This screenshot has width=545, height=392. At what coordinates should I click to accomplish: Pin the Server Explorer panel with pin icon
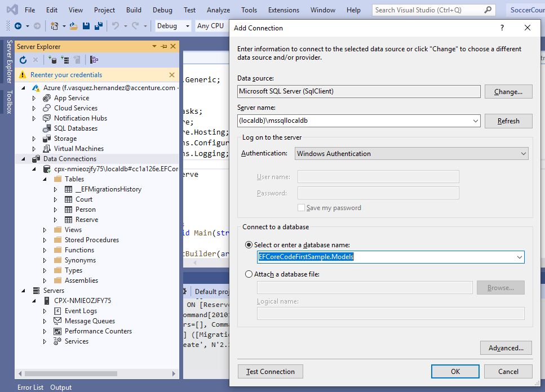[x=164, y=47]
